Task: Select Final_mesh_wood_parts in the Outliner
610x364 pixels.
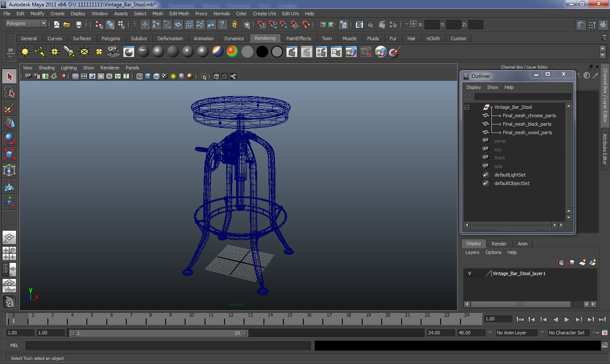Action: coord(527,132)
